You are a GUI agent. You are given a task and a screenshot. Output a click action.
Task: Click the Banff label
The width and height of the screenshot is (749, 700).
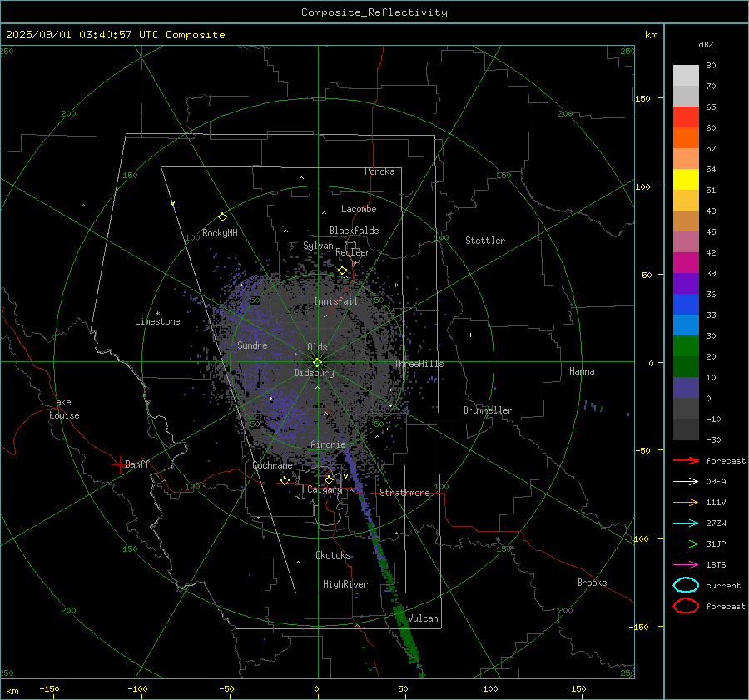(x=137, y=464)
